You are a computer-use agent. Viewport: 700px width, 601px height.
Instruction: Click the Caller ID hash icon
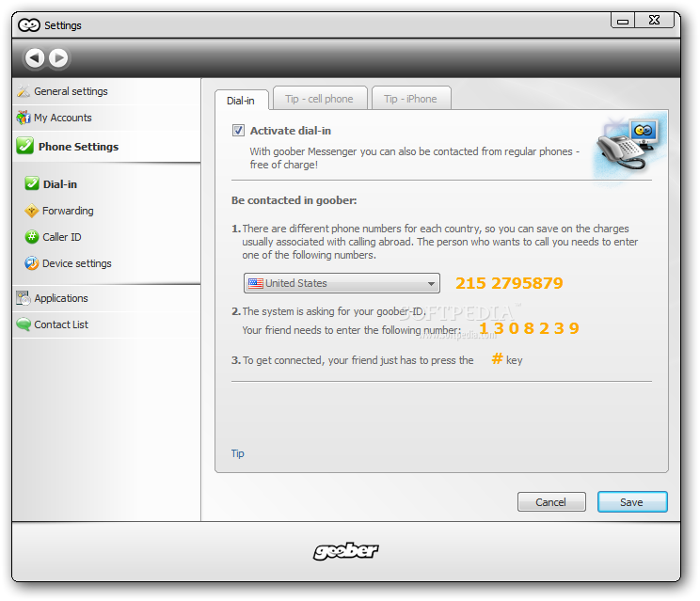[x=32, y=236]
